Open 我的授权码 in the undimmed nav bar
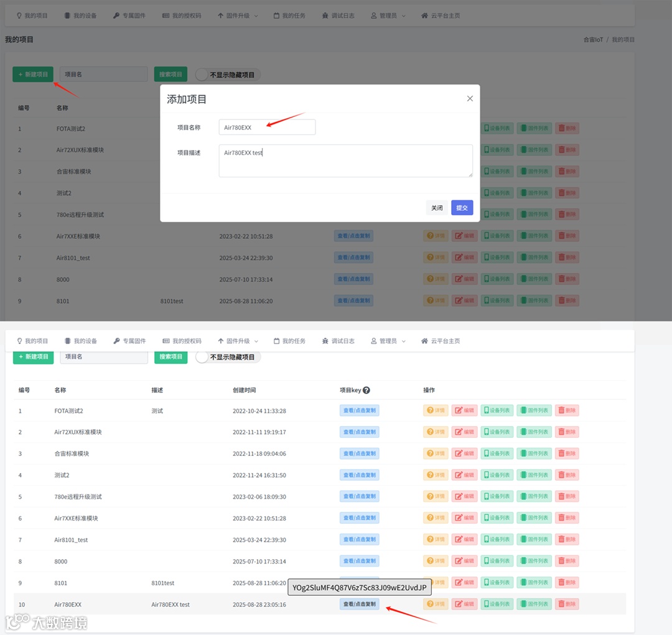672x635 pixels. tap(182, 341)
